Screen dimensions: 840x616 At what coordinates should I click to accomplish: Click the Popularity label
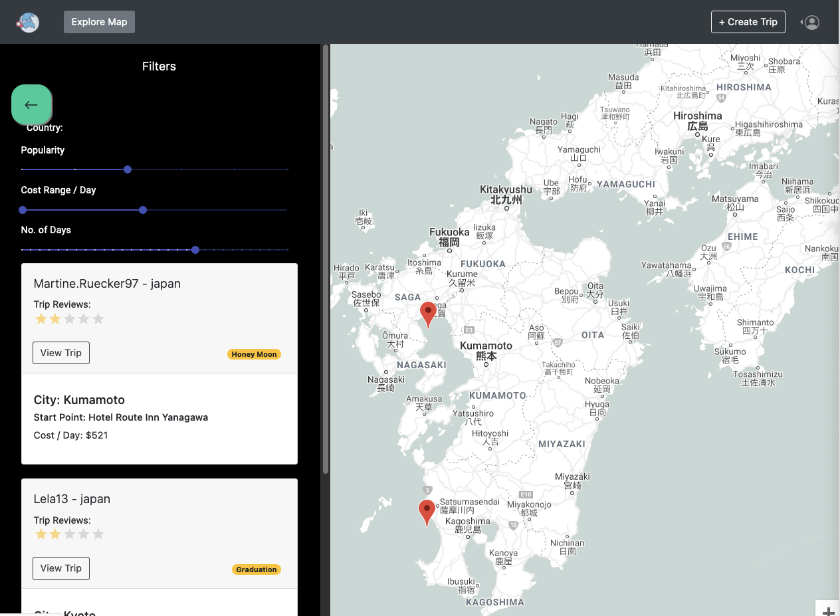43,150
